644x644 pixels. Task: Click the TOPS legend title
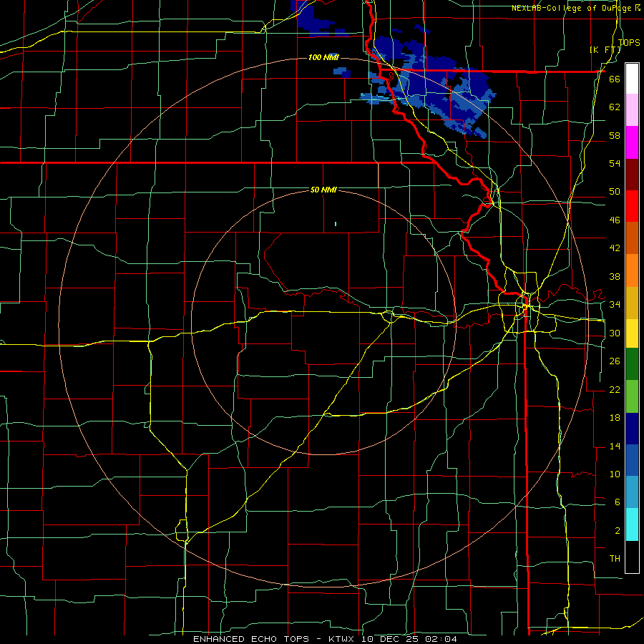[x=629, y=42]
